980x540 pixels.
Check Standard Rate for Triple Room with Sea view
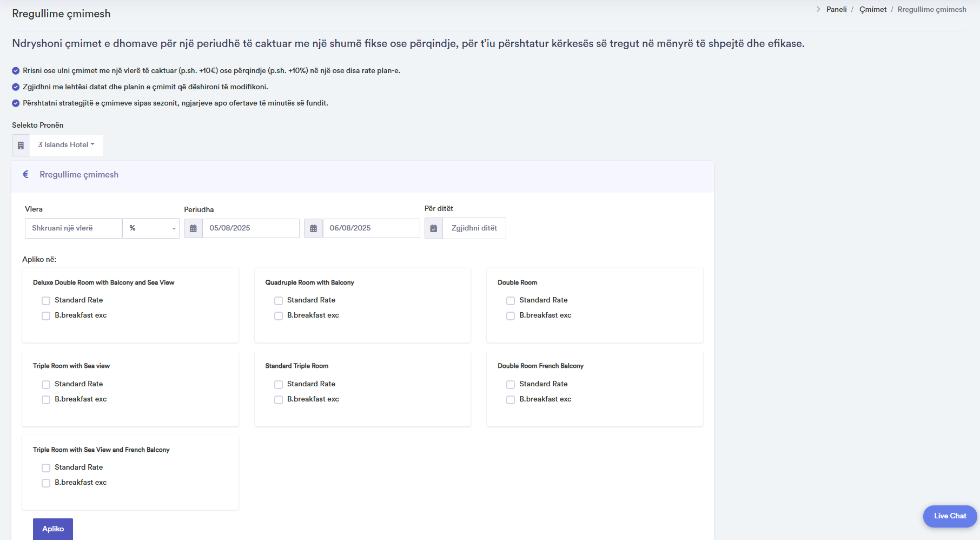pos(46,385)
